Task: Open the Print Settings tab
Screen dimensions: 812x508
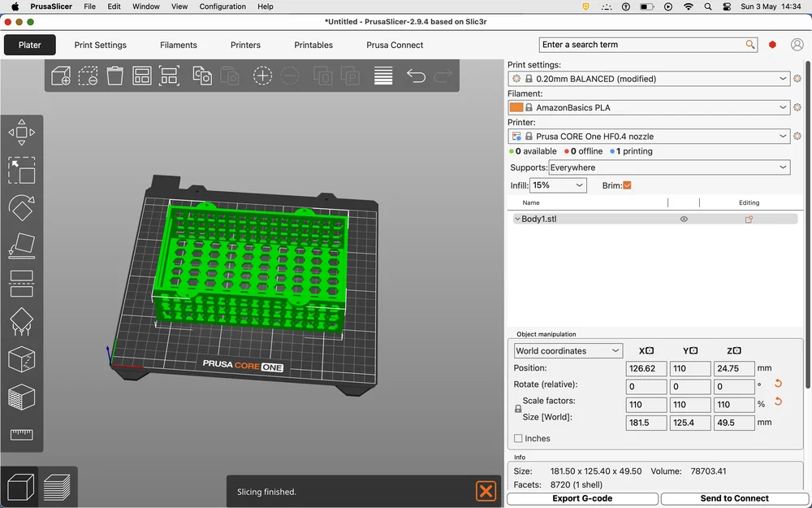Action: pos(101,45)
